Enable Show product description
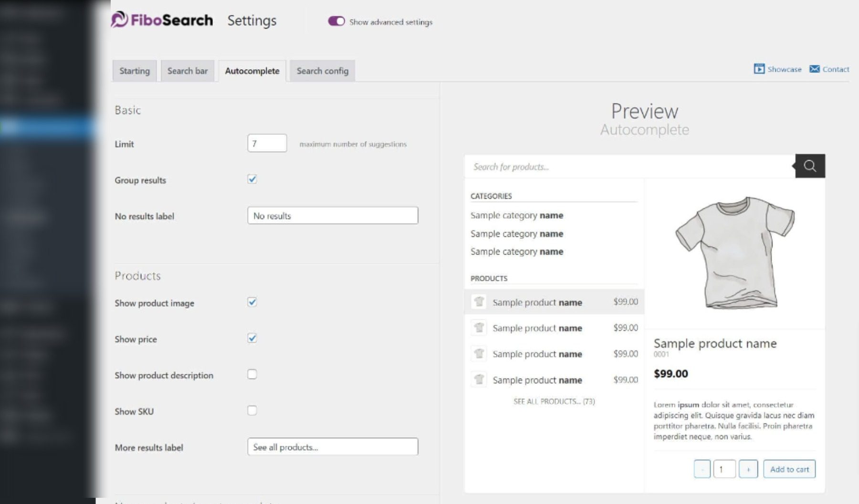The height and width of the screenshot is (504, 859). click(x=251, y=374)
